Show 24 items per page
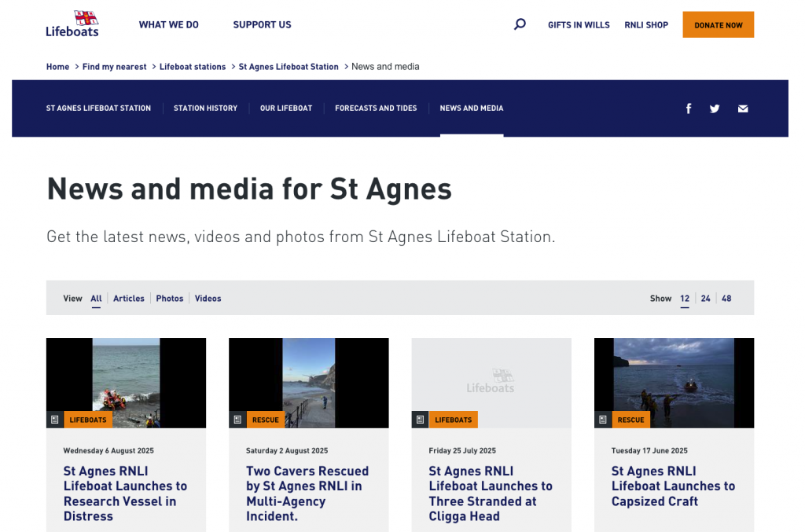Image resolution: width=805 pixels, height=532 pixels. pos(706,299)
